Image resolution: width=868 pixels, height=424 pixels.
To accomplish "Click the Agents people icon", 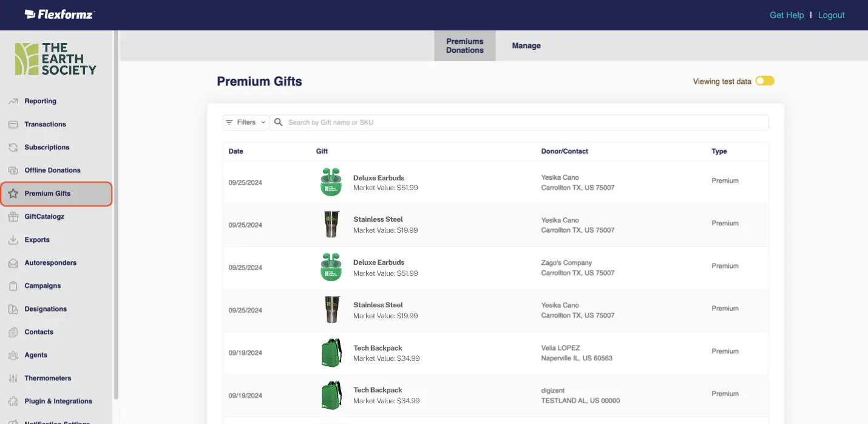I will pyautogui.click(x=13, y=355).
